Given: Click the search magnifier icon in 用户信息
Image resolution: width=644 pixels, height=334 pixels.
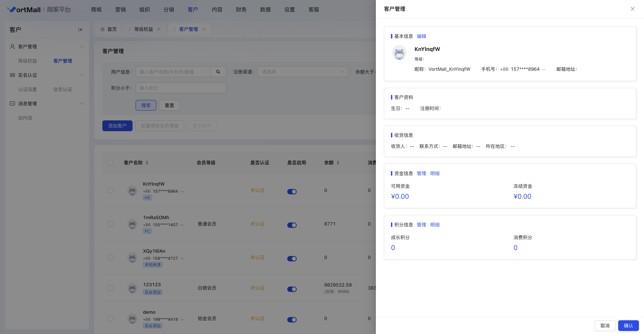Looking at the screenshot, I should tap(218, 72).
